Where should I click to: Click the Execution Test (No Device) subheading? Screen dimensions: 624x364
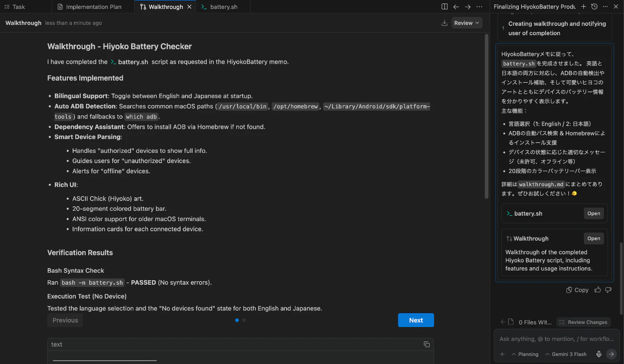point(87,296)
